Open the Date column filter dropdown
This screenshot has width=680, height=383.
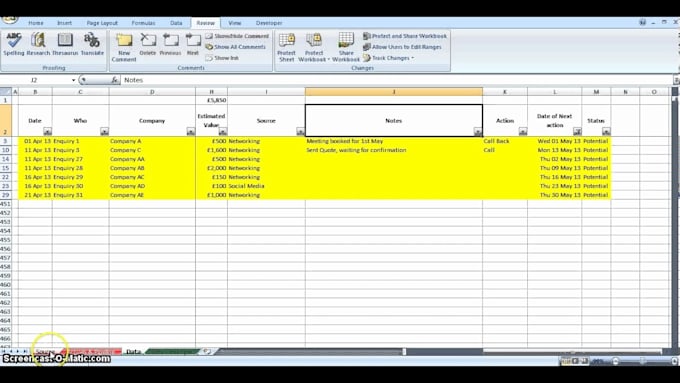[x=47, y=131]
